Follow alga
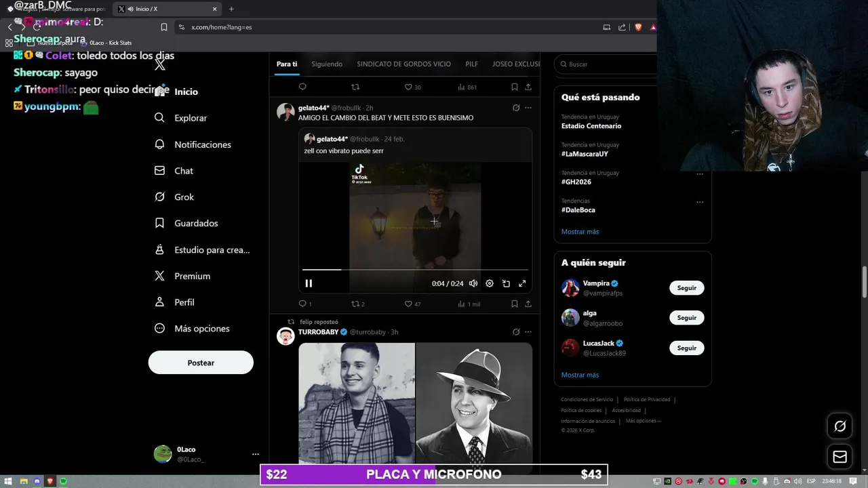This screenshot has width=868, height=488. (x=686, y=318)
